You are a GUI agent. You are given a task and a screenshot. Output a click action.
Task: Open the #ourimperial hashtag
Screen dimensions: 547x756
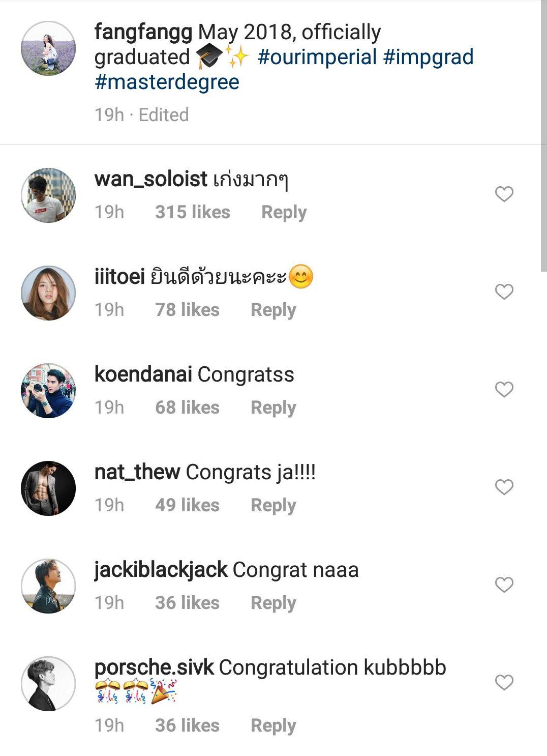pos(317,57)
